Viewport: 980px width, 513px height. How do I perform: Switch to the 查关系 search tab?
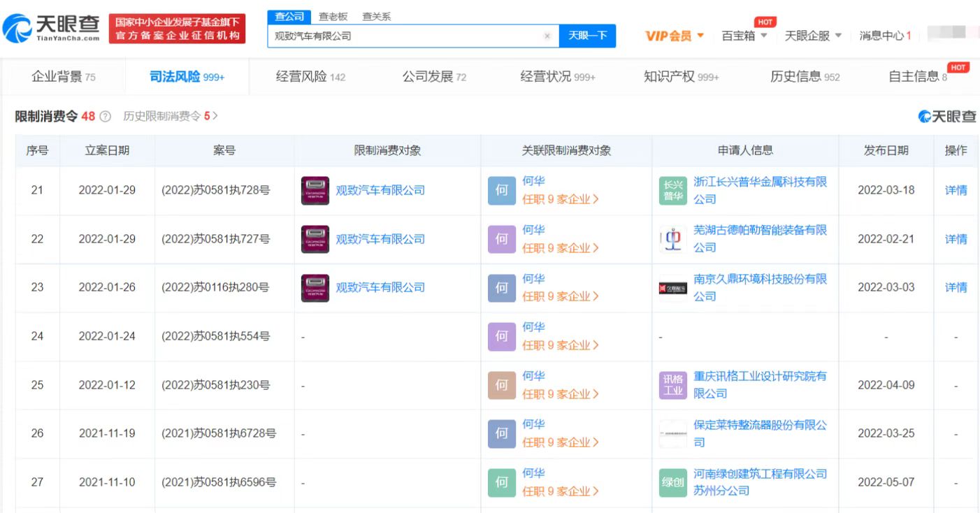377,17
